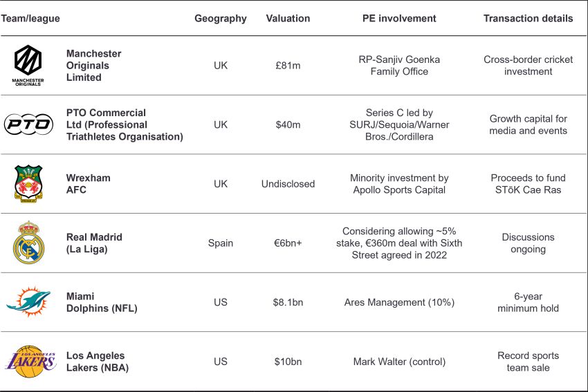Select the Miami Dolphins logo
Image resolution: width=588 pixels, height=392 pixels.
pyautogui.click(x=28, y=302)
